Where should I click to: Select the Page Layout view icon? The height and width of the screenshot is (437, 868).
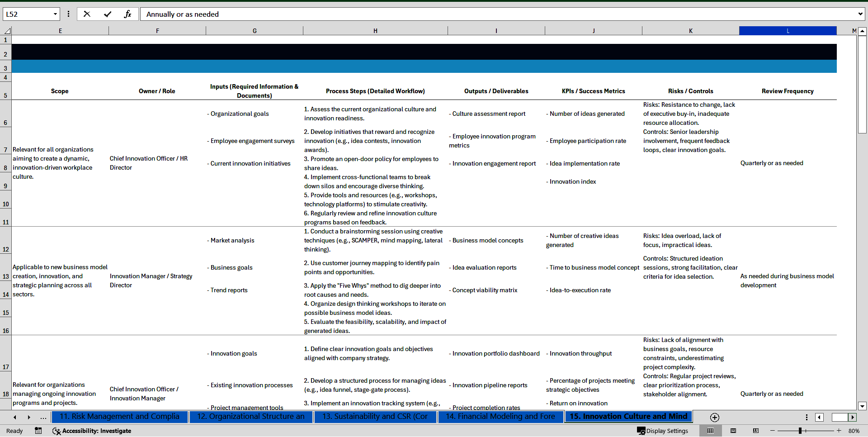click(733, 431)
